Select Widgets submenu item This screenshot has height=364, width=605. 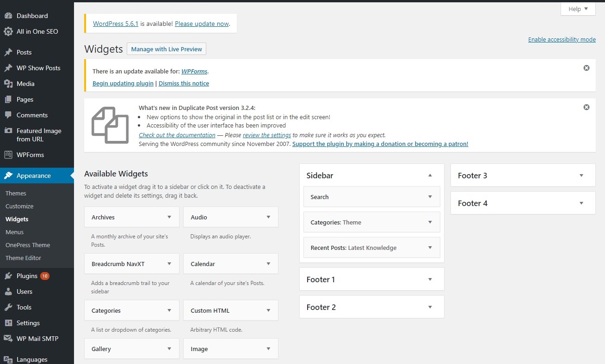click(x=17, y=219)
